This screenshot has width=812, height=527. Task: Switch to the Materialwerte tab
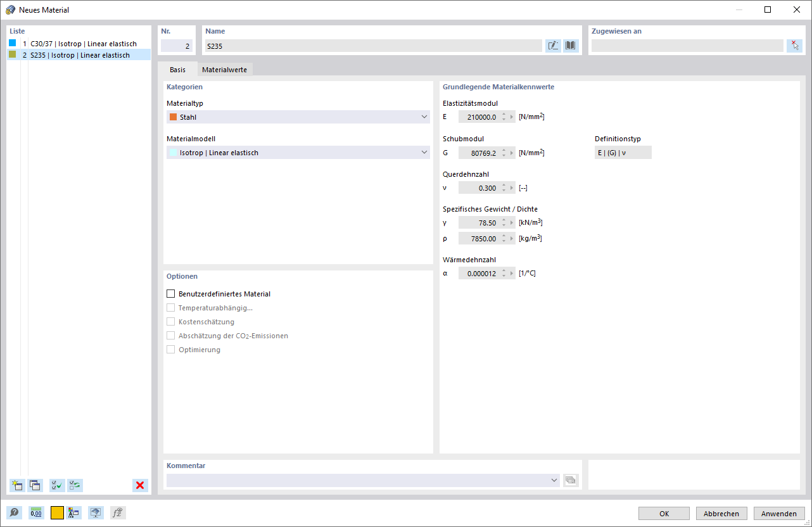(225, 70)
